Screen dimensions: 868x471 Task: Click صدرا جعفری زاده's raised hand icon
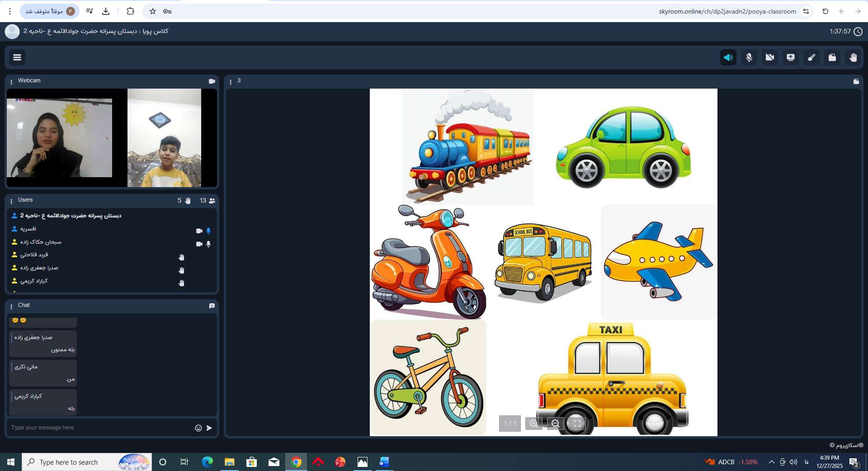coord(181,270)
